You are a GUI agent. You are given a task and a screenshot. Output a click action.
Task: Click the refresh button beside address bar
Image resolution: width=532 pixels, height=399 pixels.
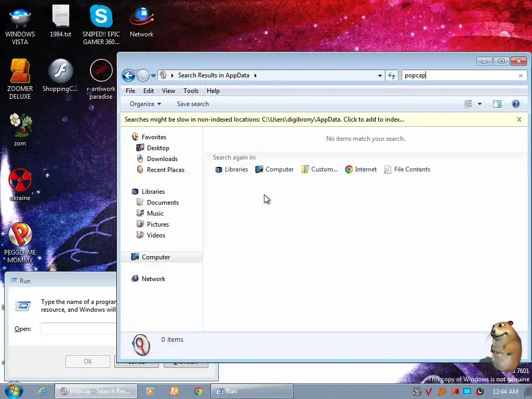point(392,76)
